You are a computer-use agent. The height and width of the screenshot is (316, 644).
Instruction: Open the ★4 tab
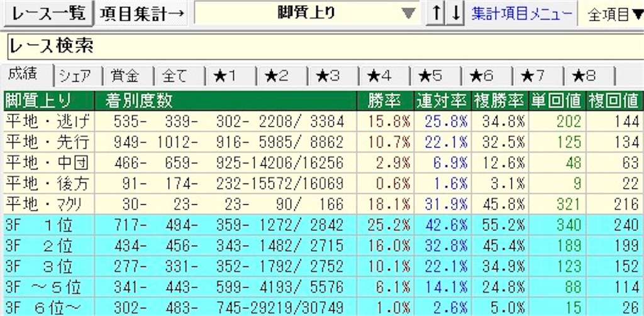(x=384, y=76)
